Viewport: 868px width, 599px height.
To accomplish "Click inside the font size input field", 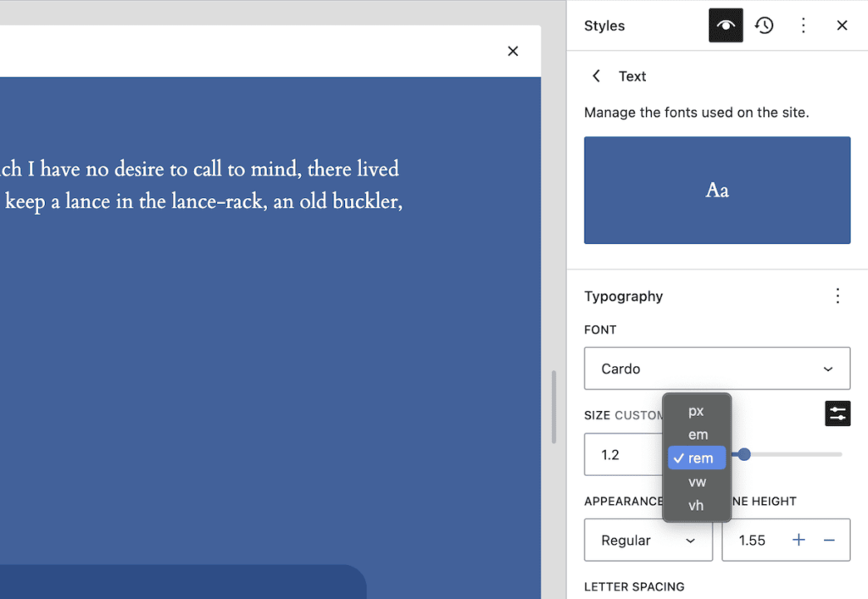I will tap(619, 454).
